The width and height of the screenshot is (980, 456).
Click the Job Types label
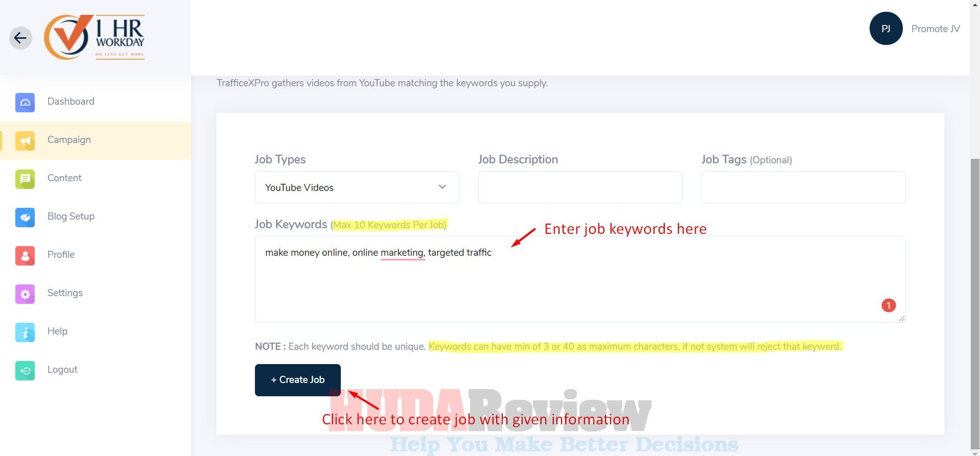click(280, 159)
